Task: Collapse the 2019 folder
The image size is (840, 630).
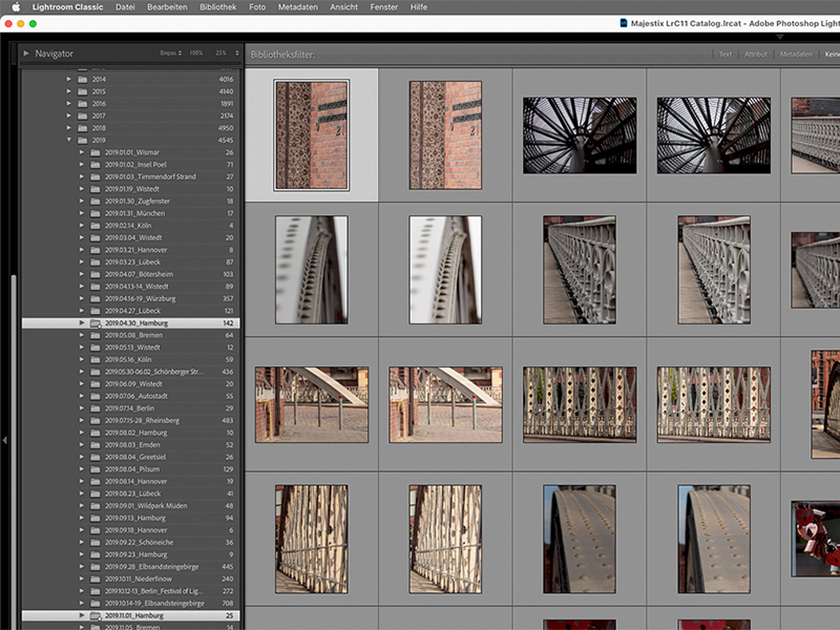Action: 69,140
